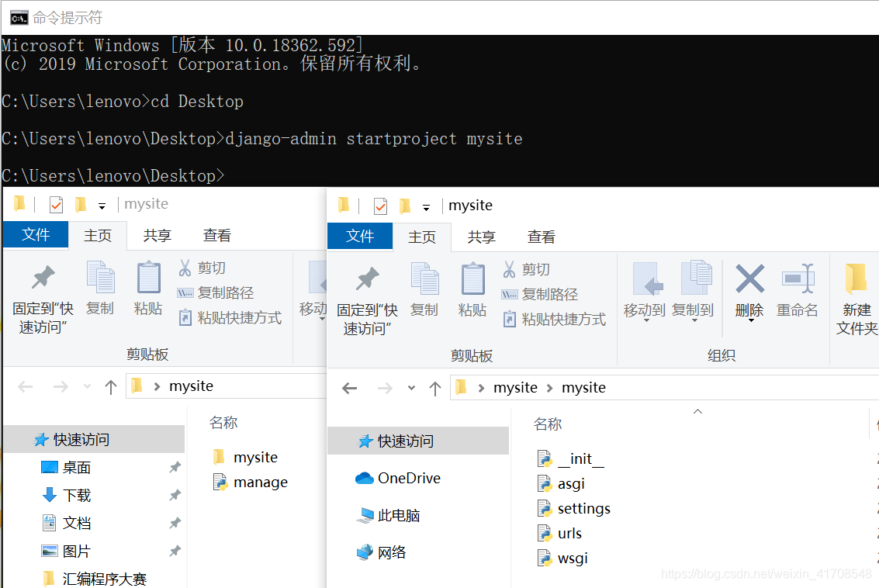Click Copy path (复制路径) in left window

215,292
